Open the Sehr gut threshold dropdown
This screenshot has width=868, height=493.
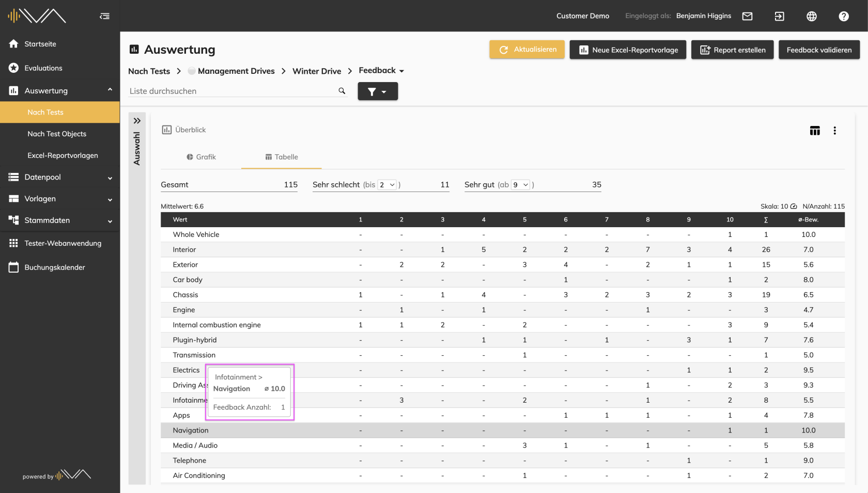[520, 185]
